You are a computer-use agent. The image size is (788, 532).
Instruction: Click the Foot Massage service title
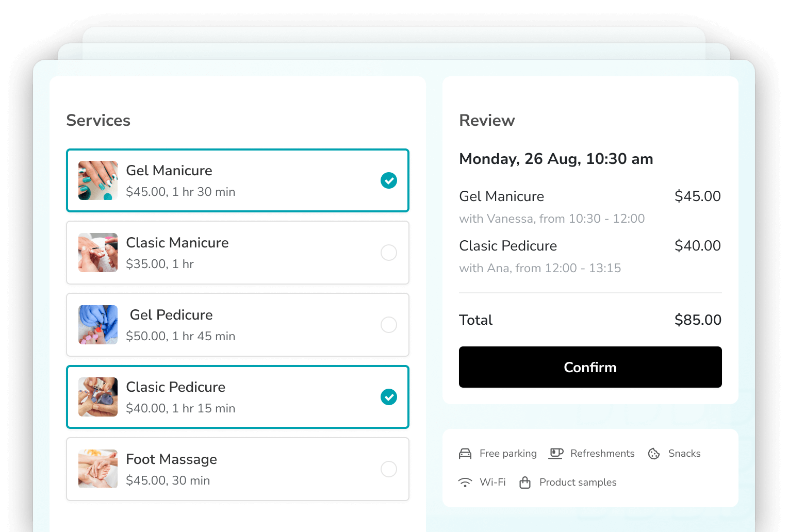(172, 459)
